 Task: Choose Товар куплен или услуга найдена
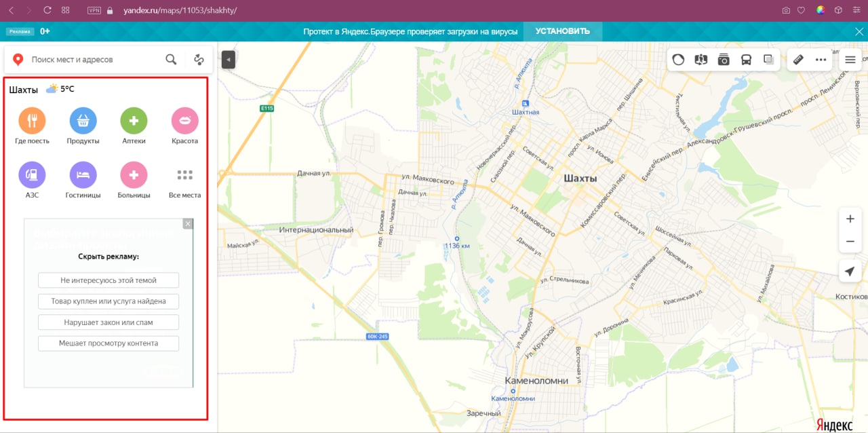click(108, 301)
